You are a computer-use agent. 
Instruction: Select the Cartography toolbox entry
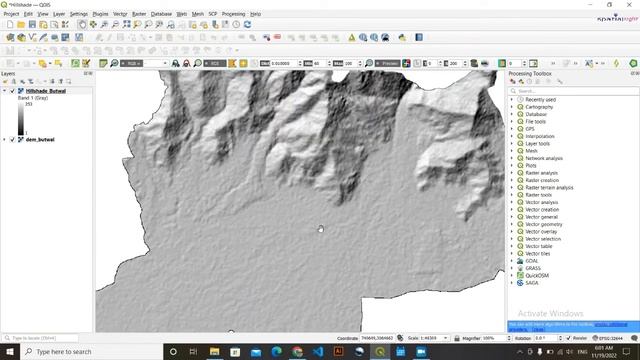[539, 107]
